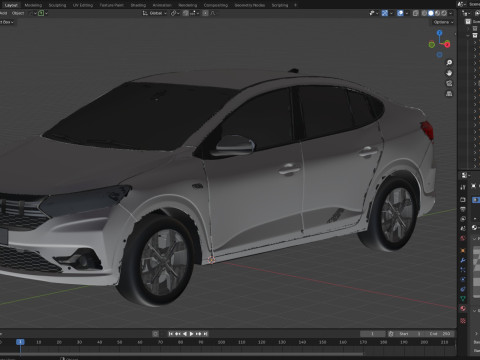Open the Layout workspace tab
This screenshot has width=480, height=360.
(11, 5)
